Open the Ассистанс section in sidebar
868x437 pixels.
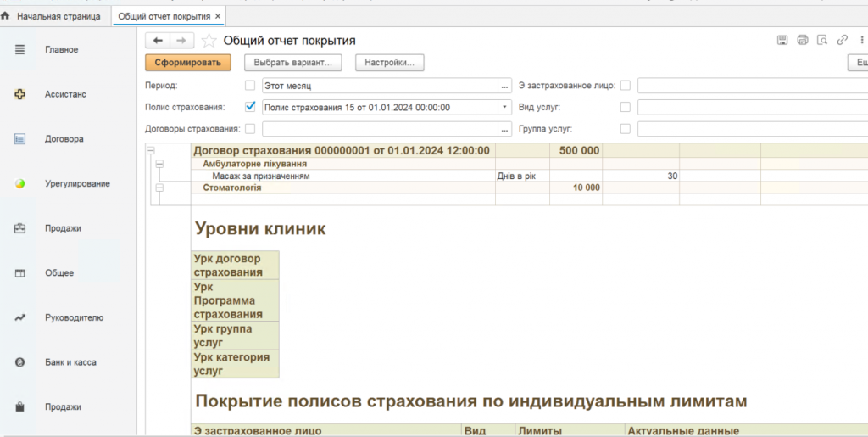click(x=65, y=94)
